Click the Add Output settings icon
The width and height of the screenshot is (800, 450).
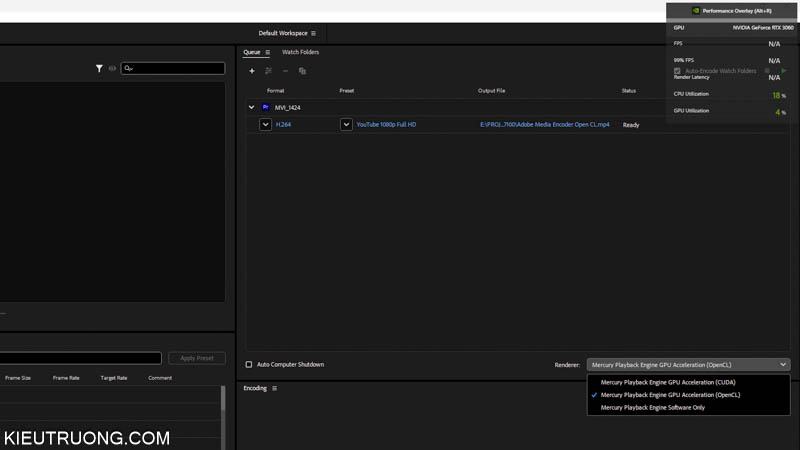point(268,71)
